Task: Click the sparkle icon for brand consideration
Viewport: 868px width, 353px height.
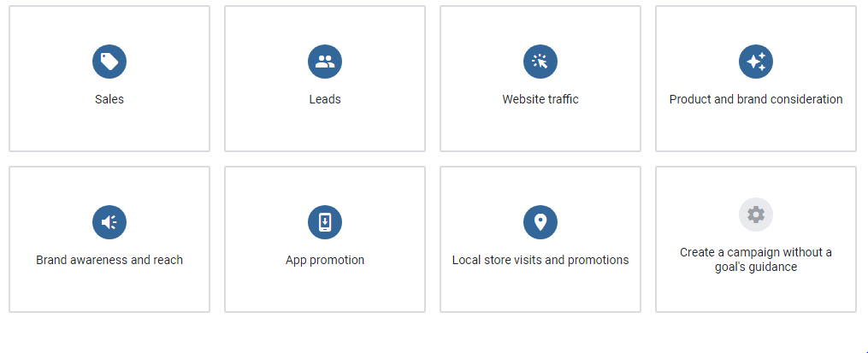Action: (756, 62)
